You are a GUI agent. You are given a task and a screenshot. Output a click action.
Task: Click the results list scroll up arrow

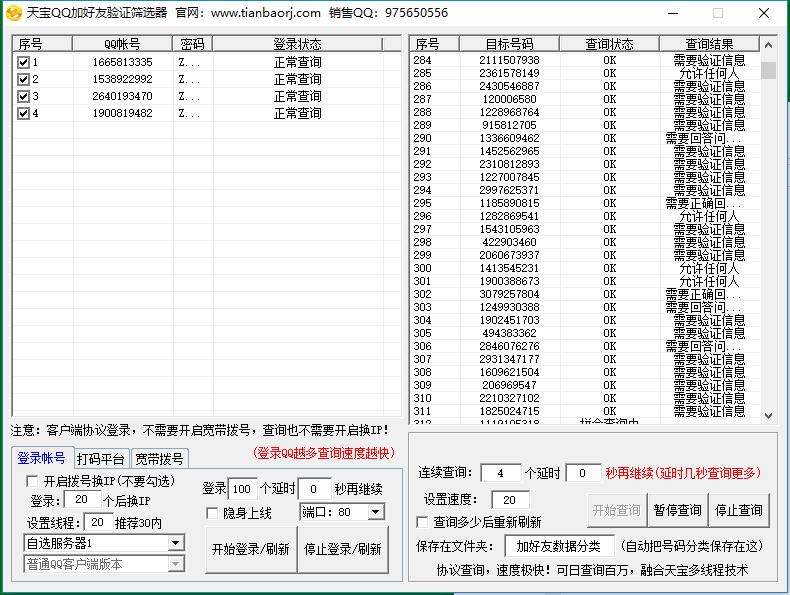768,45
